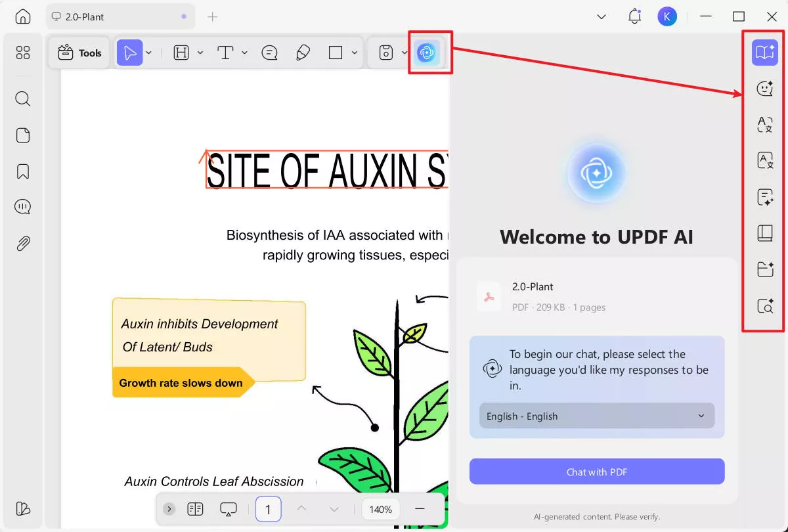Select the Summarize book icon in AI sidebar
The image size is (788, 532).
coord(764,233)
